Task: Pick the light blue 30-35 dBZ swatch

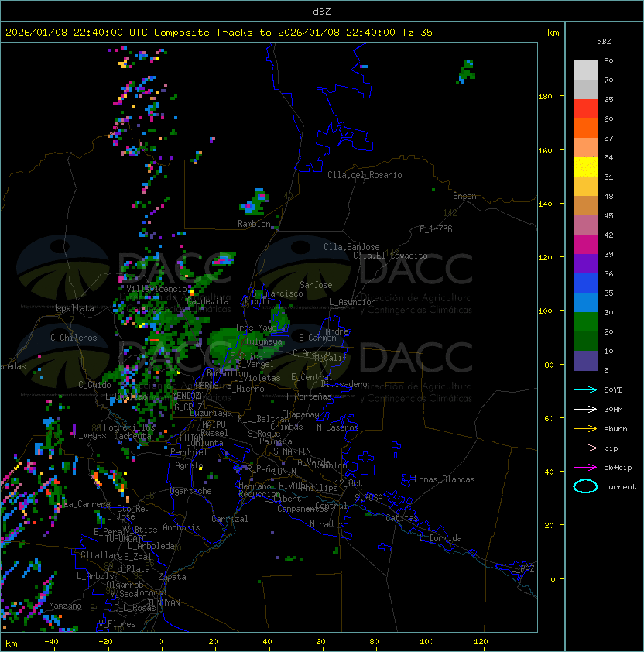Action: tap(585, 302)
